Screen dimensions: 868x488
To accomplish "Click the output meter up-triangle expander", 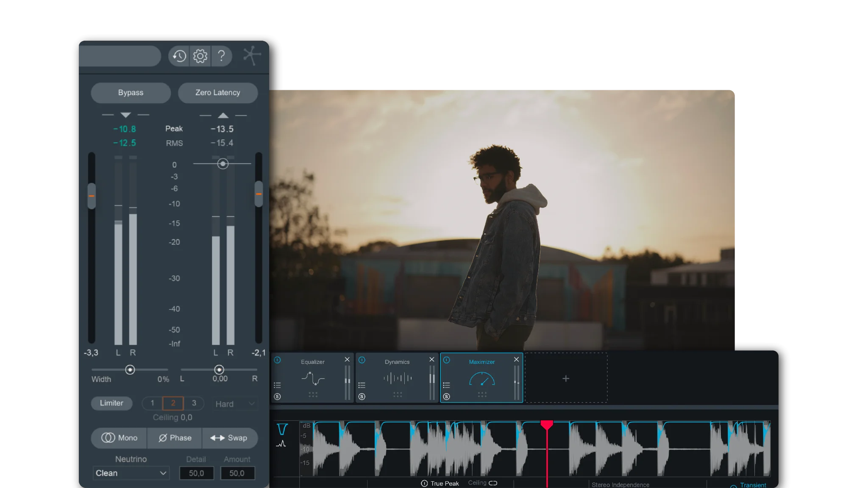I will [223, 115].
